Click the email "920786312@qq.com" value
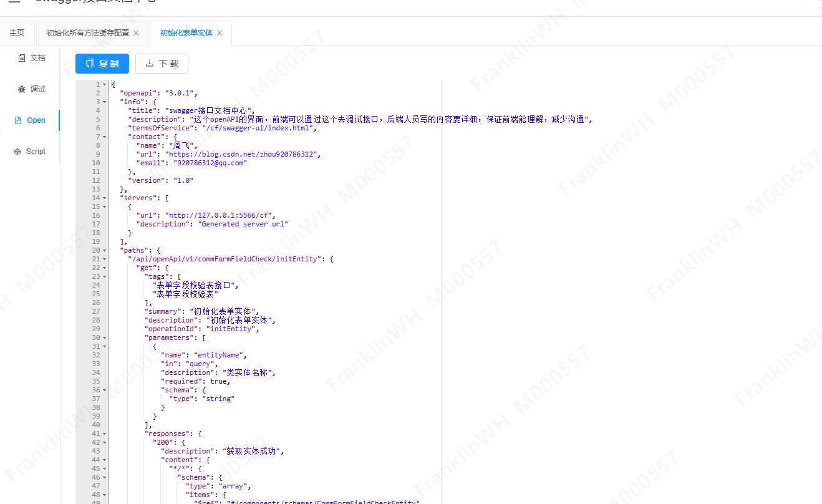The width and height of the screenshot is (822, 504). (x=210, y=163)
